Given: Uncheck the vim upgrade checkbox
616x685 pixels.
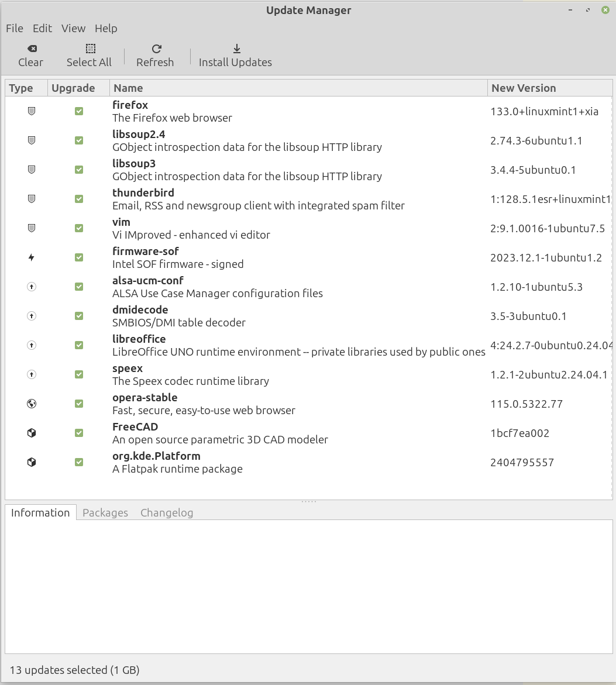Looking at the screenshot, I should (78, 228).
